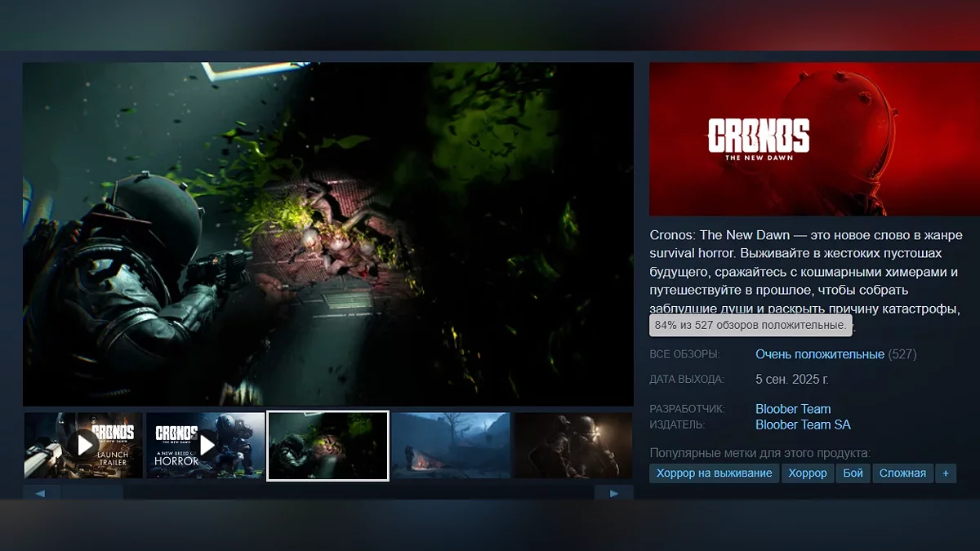Image resolution: width=980 pixels, height=551 pixels.
Task: Play the 'A New Breed of Horror' trailer thumbnail
Action: click(205, 445)
